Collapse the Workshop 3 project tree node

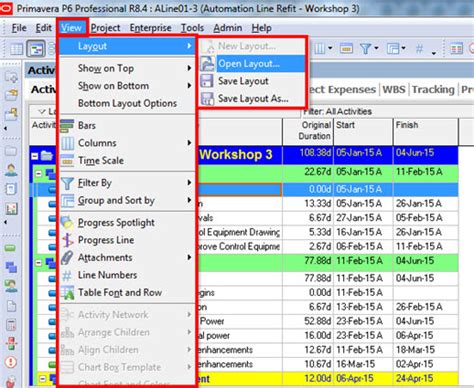coord(35,156)
